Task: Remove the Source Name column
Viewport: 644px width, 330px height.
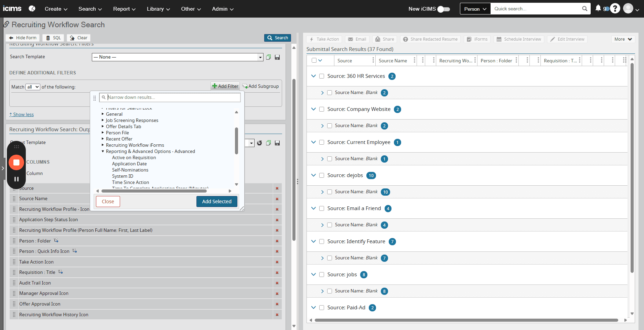Action: click(x=277, y=199)
